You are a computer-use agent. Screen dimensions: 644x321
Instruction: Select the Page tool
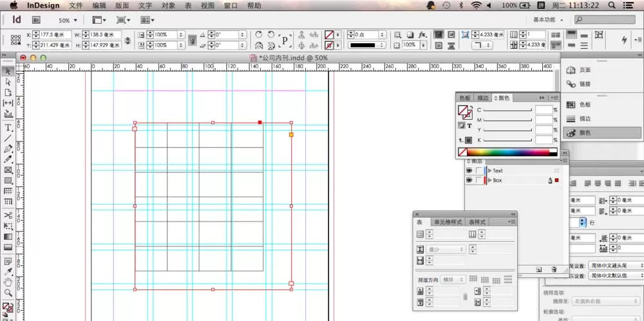pyautogui.click(x=8, y=93)
